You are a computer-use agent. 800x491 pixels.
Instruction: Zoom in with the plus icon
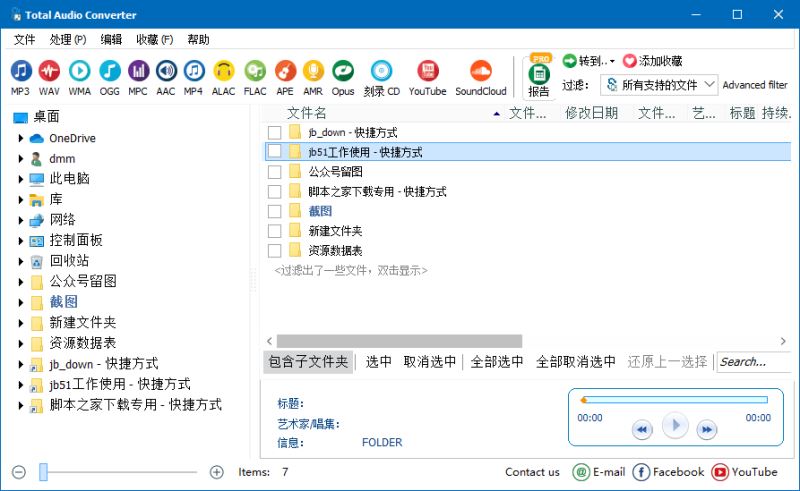point(217,472)
